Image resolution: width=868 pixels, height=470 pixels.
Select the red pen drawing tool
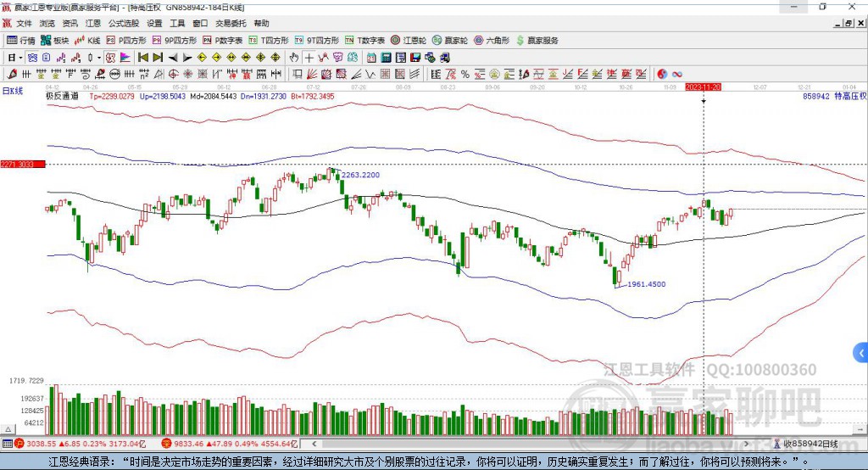[12, 75]
